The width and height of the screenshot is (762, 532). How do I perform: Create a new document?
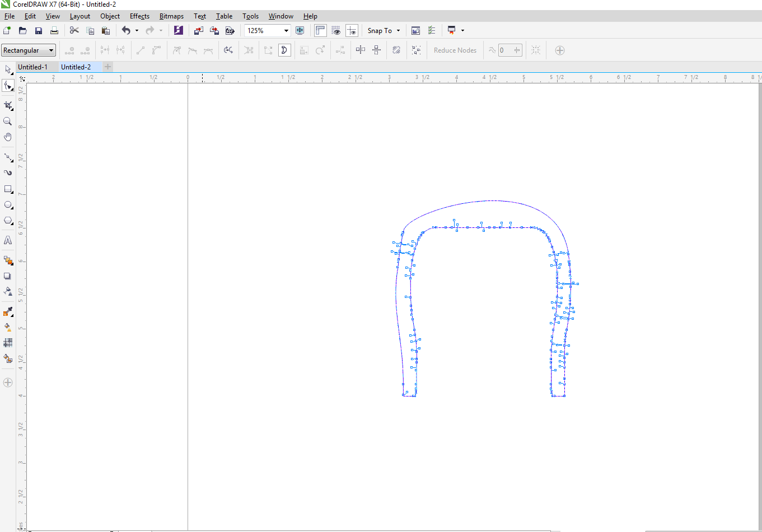7,31
